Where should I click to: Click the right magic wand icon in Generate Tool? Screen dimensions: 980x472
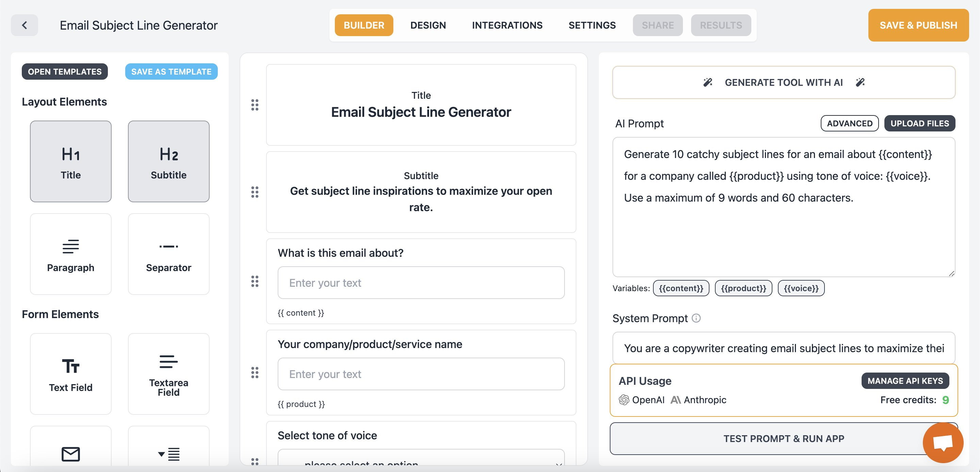(x=860, y=82)
